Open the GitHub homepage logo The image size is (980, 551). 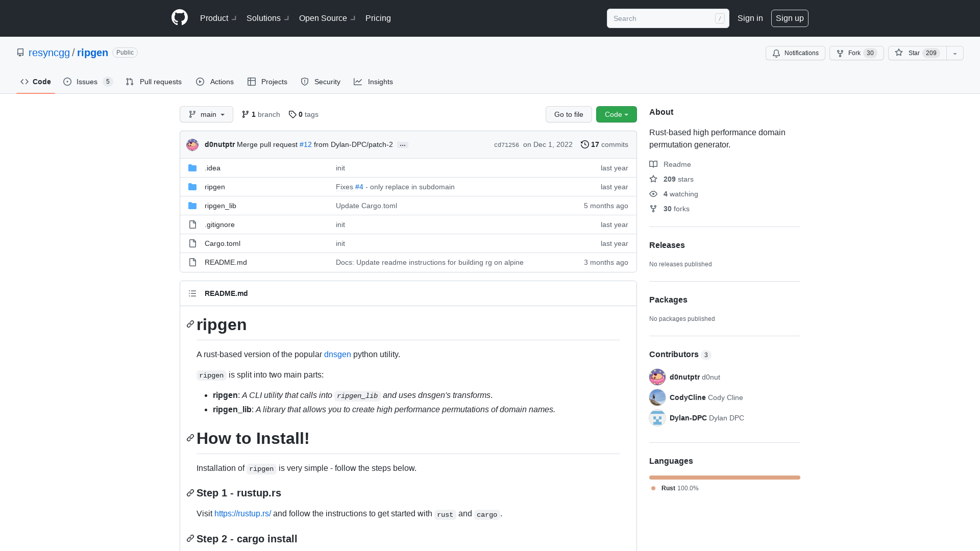180,18
